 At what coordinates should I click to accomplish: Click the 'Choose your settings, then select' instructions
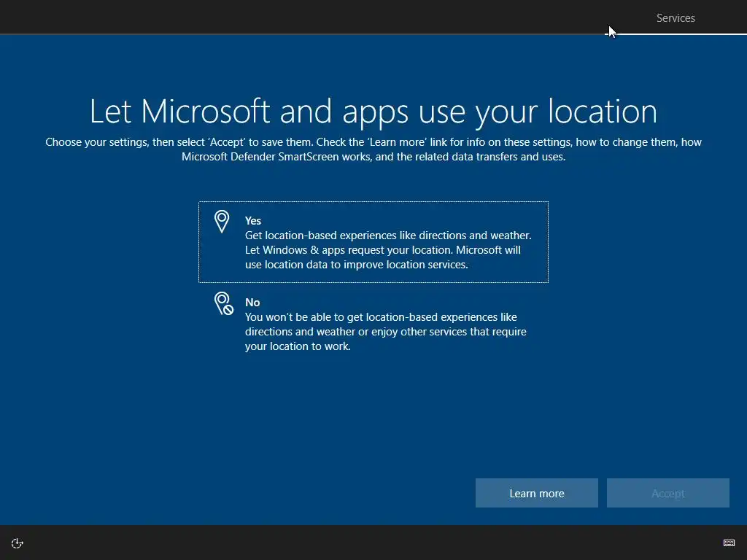(x=373, y=149)
